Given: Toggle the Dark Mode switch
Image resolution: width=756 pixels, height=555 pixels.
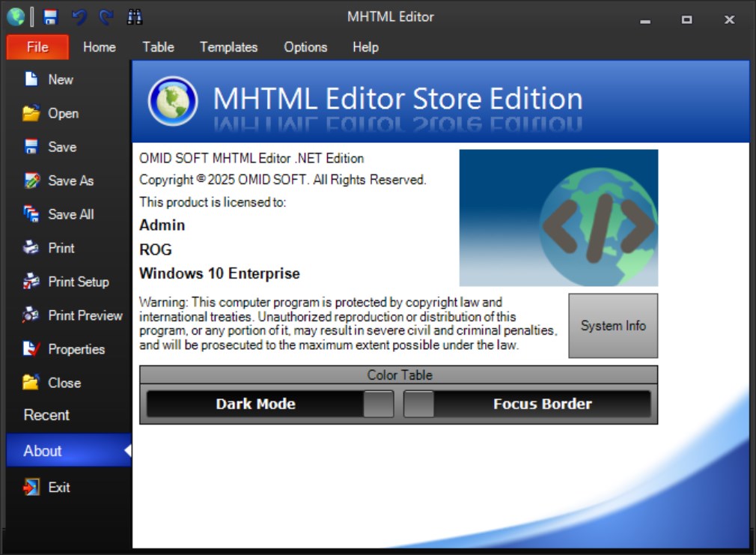Looking at the screenshot, I should pos(270,404).
